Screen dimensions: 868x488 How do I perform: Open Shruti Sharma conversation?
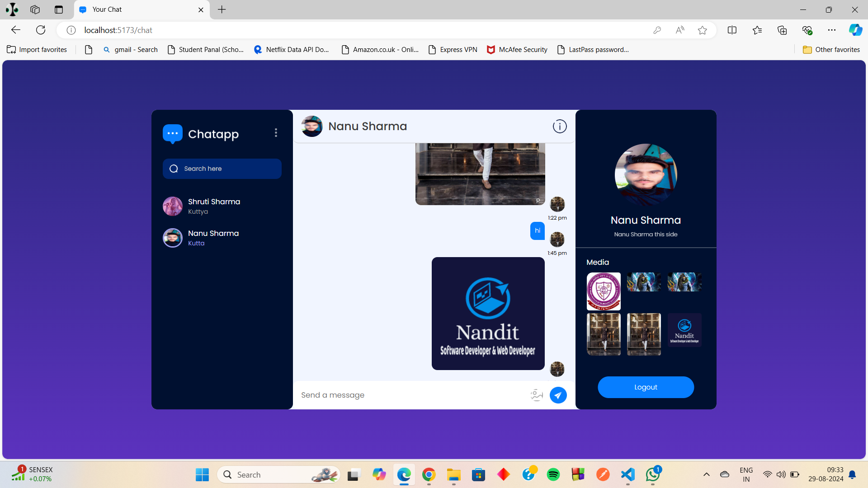coord(214,206)
